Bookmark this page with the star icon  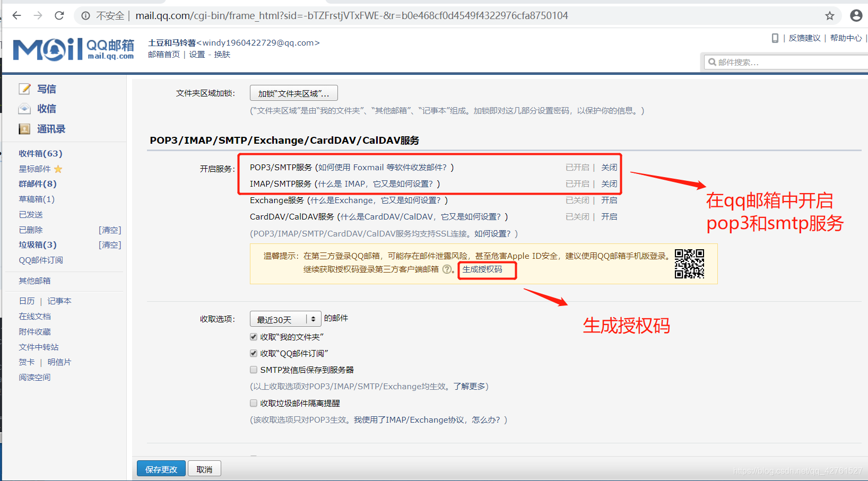click(x=830, y=16)
